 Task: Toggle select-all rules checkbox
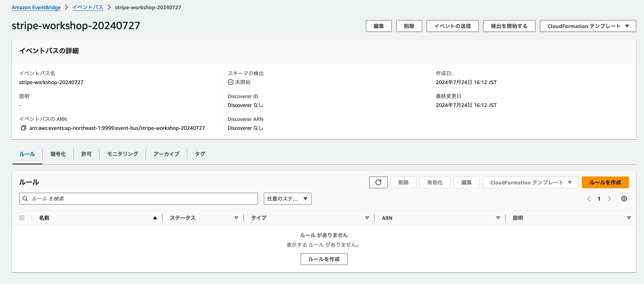(x=22, y=218)
